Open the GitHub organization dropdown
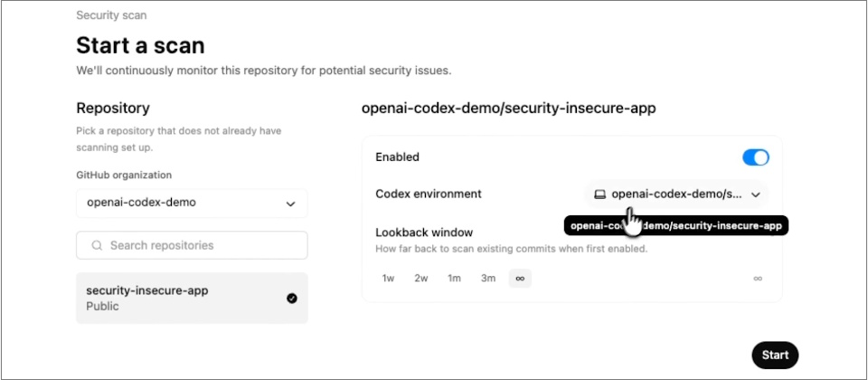This screenshot has width=868, height=380. point(192,204)
